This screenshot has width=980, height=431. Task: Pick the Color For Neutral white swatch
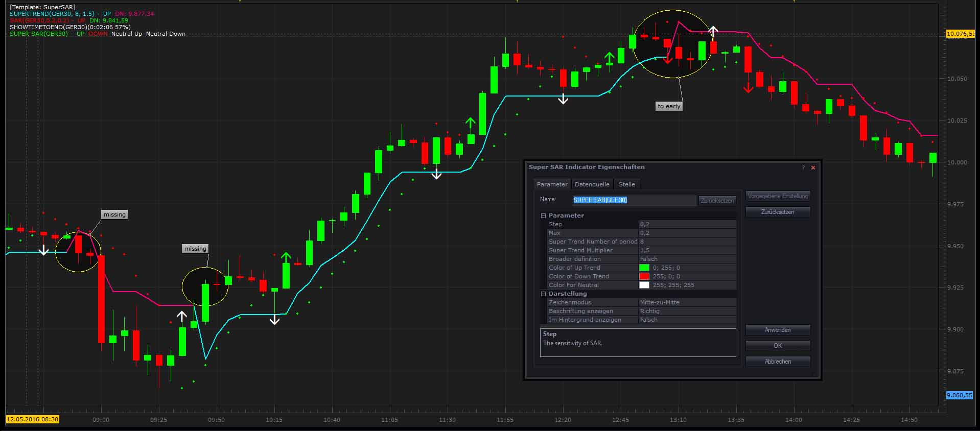click(644, 285)
